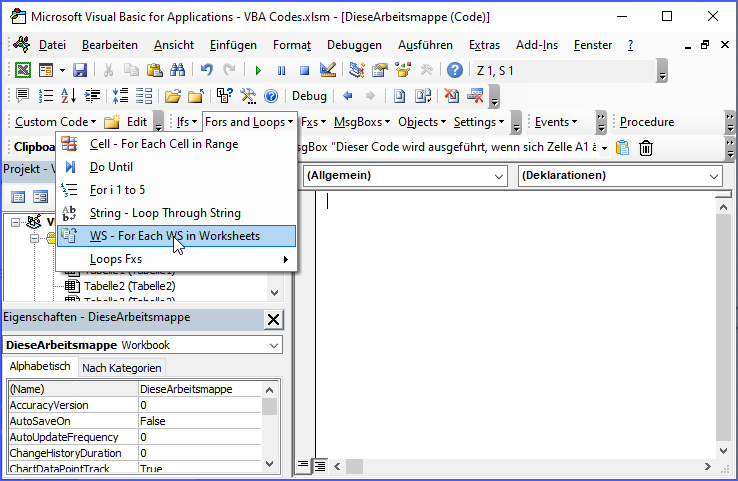Open the Objects dropdown menu
The height and width of the screenshot is (481, 738).
[x=422, y=122]
